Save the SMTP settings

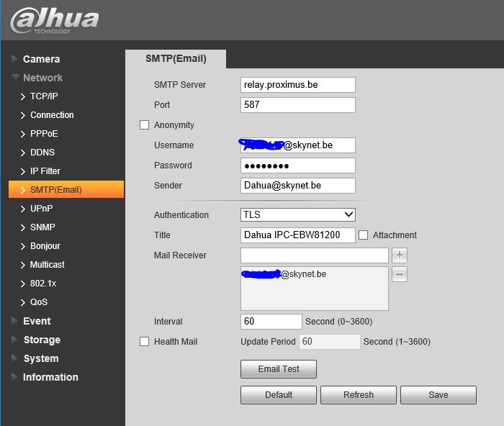click(x=438, y=395)
